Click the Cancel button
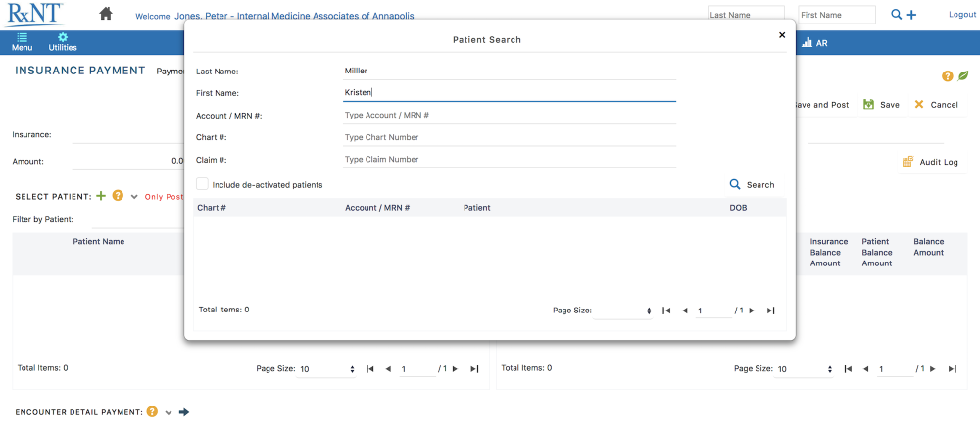The image size is (980, 430). (936, 105)
